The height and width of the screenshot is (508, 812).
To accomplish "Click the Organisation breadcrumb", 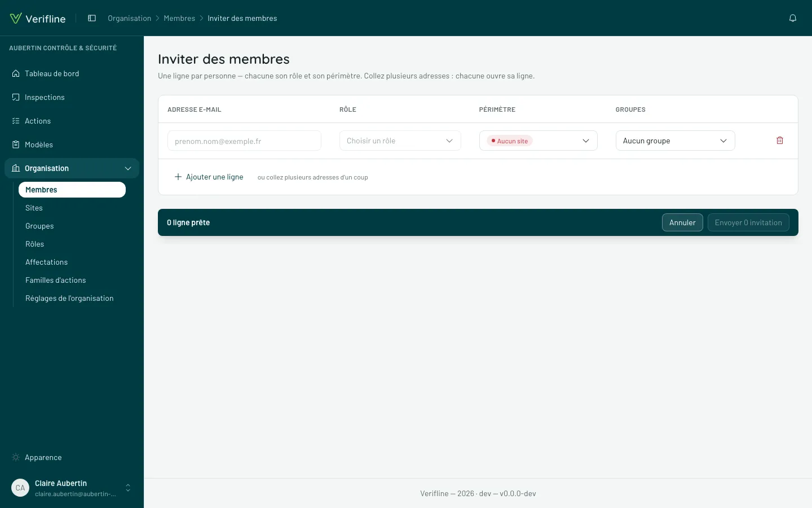I will tap(130, 18).
